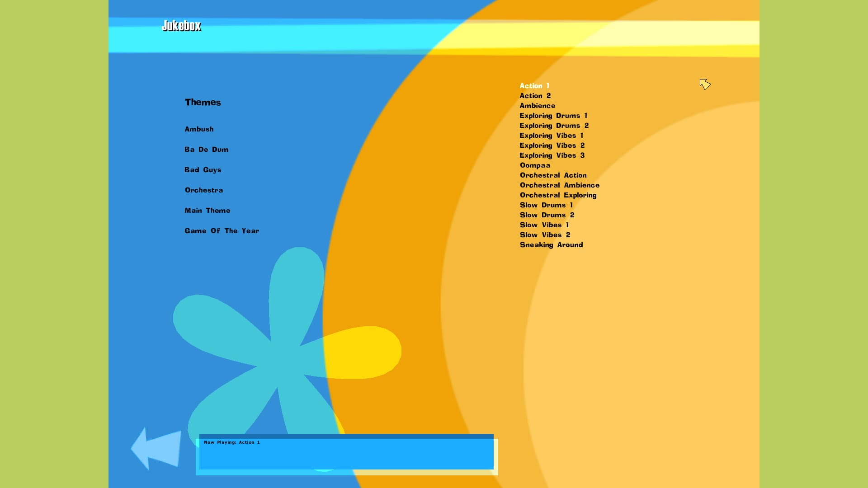The width and height of the screenshot is (868, 488).
Task: Choose the Orchestra theme
Action: [203, 190]
